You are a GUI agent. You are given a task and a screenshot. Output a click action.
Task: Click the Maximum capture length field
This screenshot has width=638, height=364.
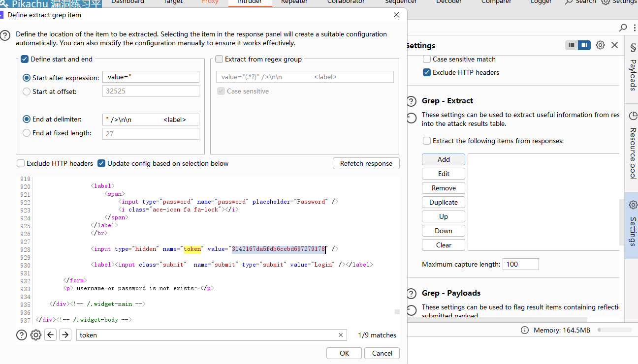521,264
